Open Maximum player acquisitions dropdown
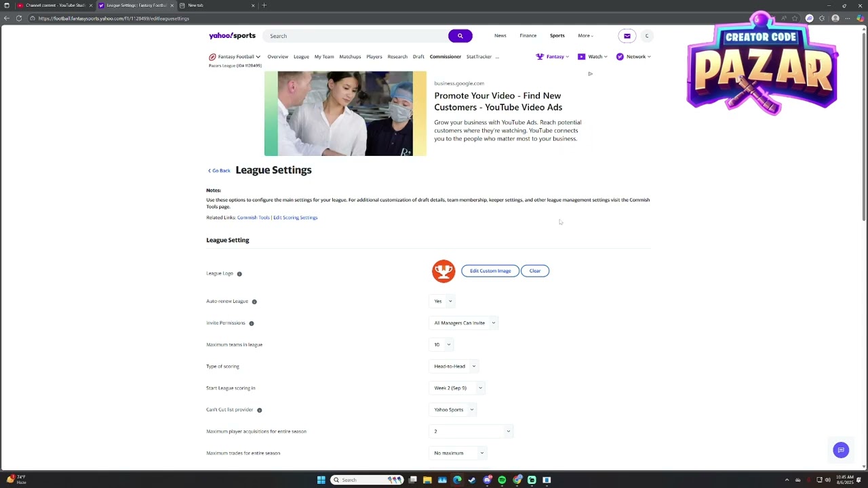 coord(472,431)
